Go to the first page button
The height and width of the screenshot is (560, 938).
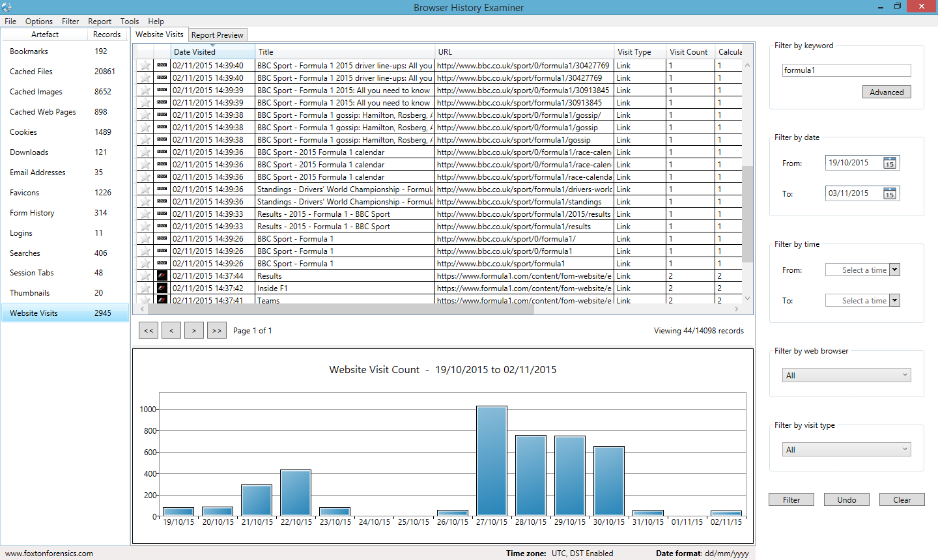[x=149, y=330]
